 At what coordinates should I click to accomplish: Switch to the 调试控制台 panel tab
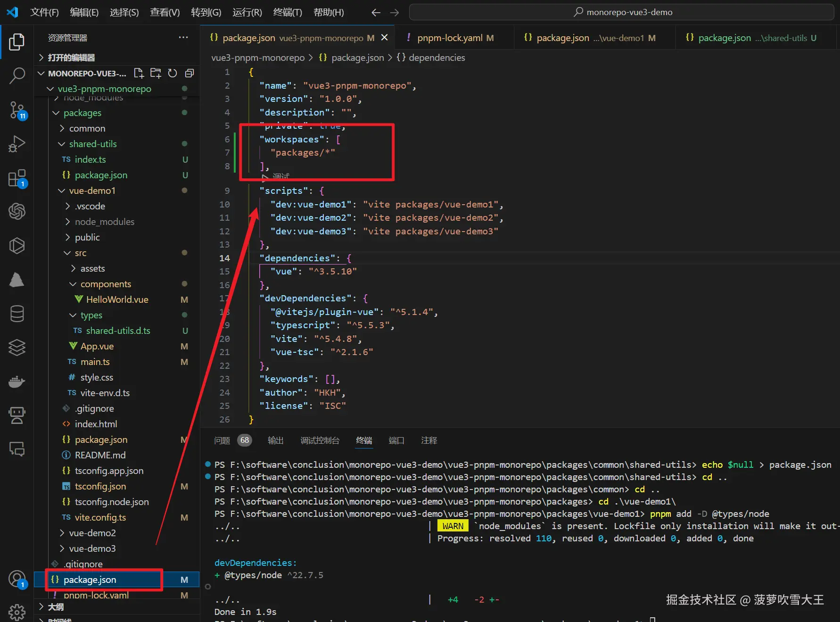point(320,440)
